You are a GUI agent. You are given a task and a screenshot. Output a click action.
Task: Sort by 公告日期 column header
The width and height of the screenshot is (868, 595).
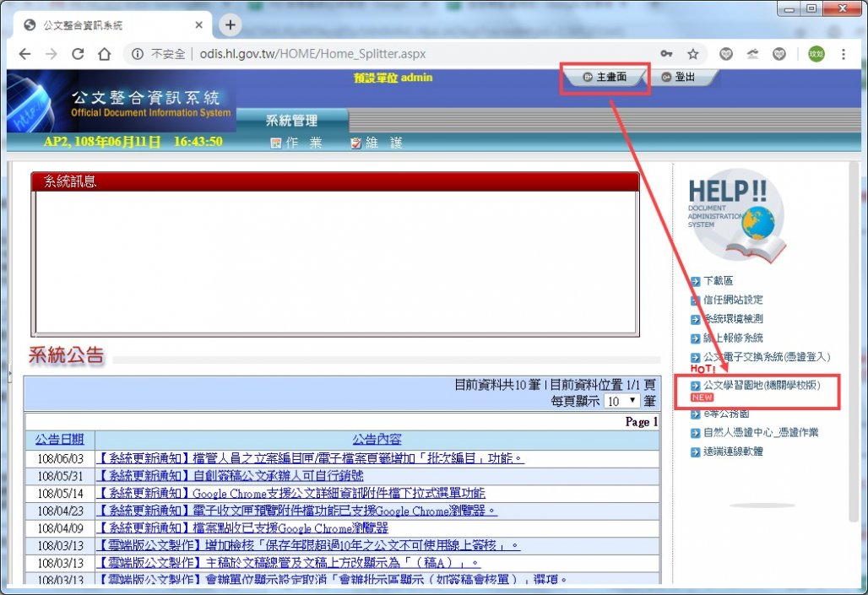pos(59,440)
